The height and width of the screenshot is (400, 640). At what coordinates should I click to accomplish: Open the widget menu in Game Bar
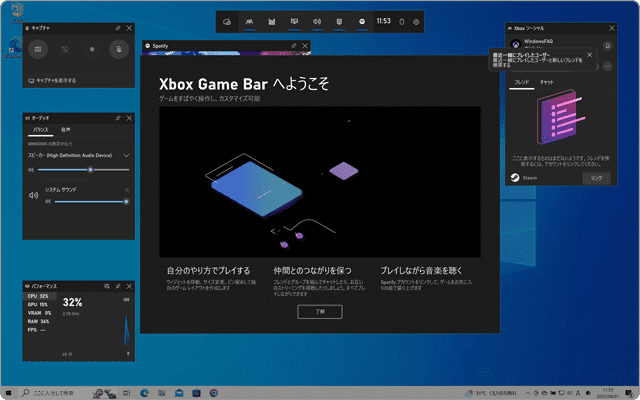tap(227, 22)
